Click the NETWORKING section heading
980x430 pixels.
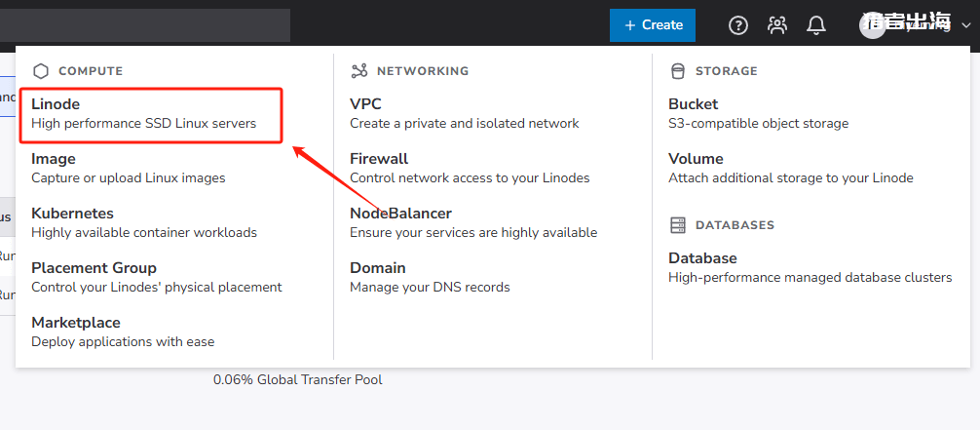point(423,71)
